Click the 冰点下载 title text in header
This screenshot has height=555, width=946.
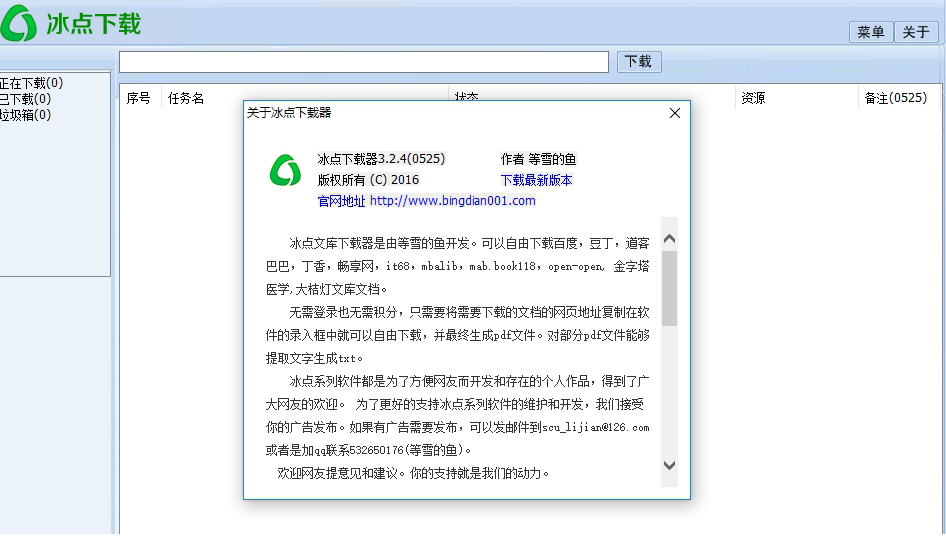pos(94,24)
